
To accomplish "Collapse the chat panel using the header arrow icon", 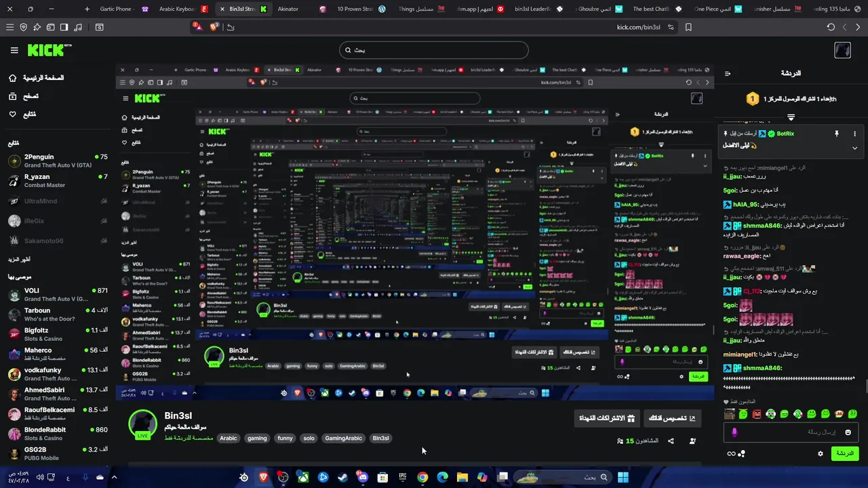I will (728, 74).
